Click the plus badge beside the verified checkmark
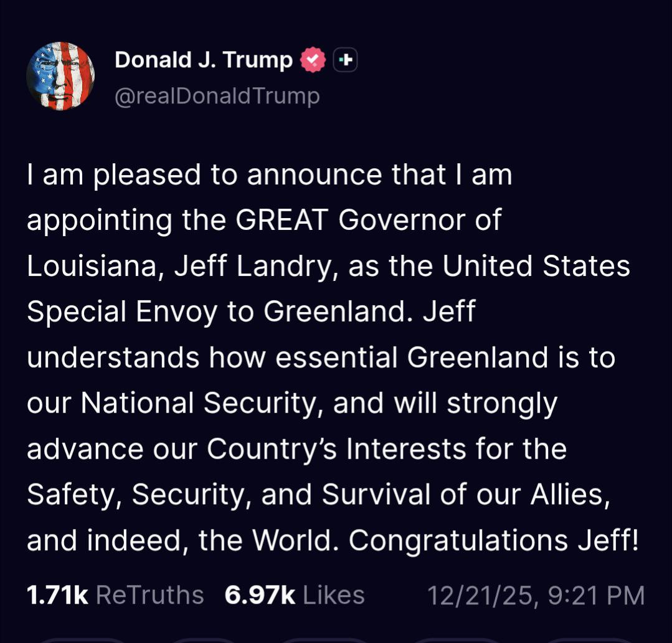 pos(346,60)
